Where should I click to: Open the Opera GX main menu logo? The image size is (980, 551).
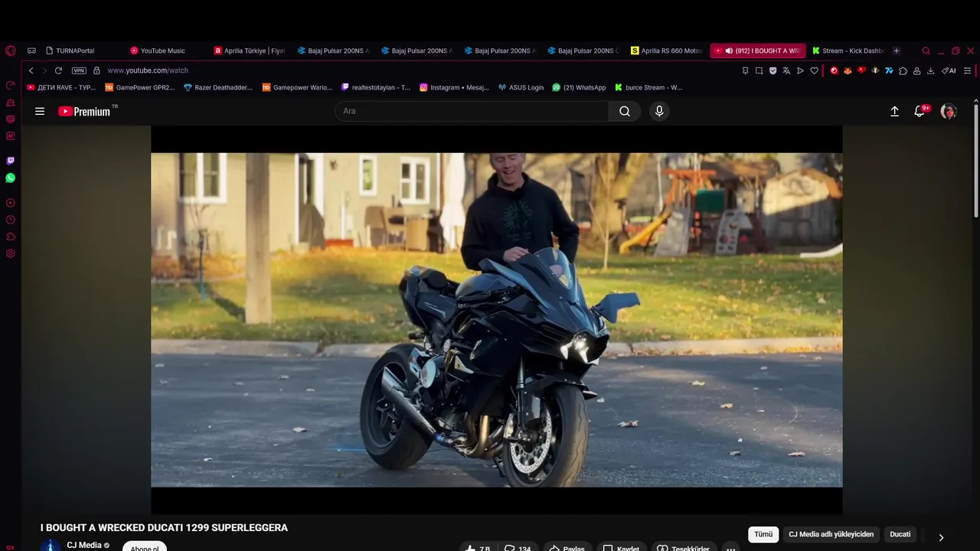(10, 51)
